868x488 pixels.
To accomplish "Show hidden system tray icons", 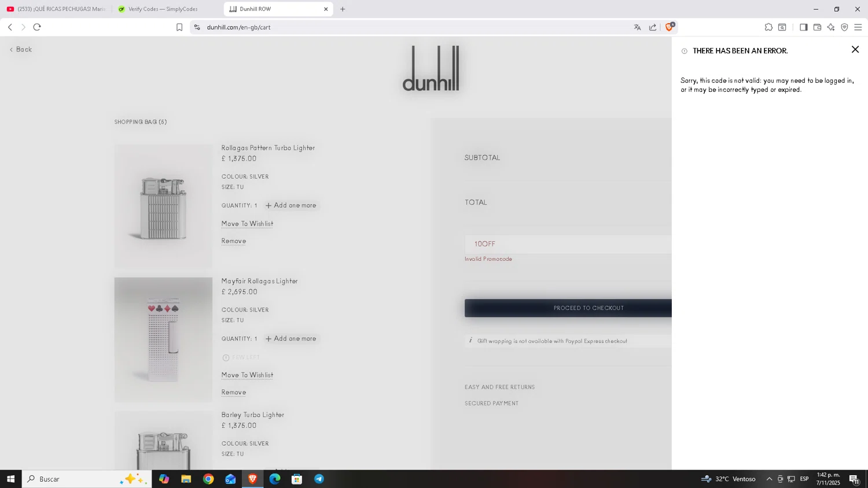I will coord(769,479).
